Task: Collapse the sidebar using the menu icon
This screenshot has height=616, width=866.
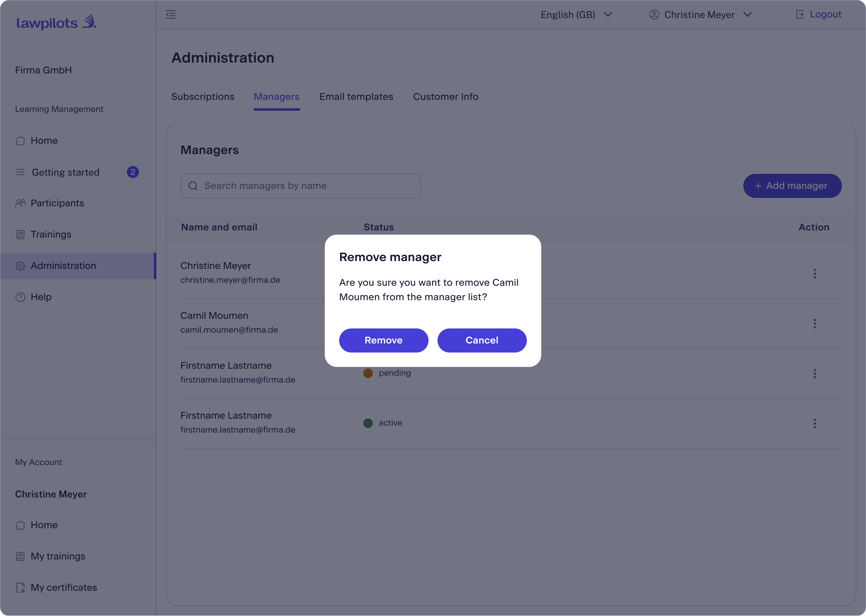Action: click(170, 14)
